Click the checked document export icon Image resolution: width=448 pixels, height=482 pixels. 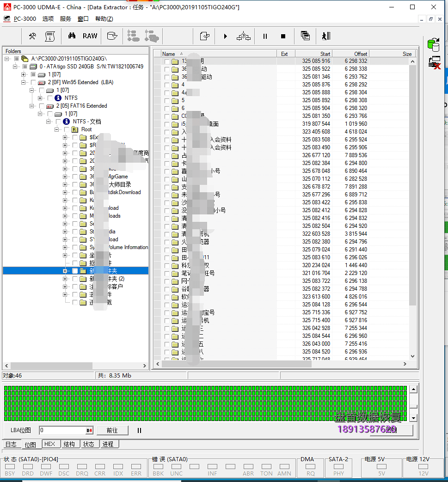click(204, 36)
